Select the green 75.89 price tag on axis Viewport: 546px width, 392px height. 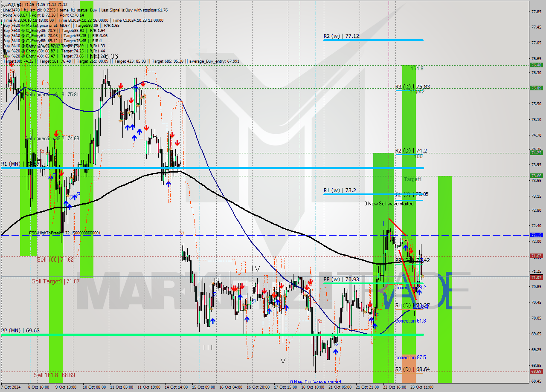tap(536, 88)
